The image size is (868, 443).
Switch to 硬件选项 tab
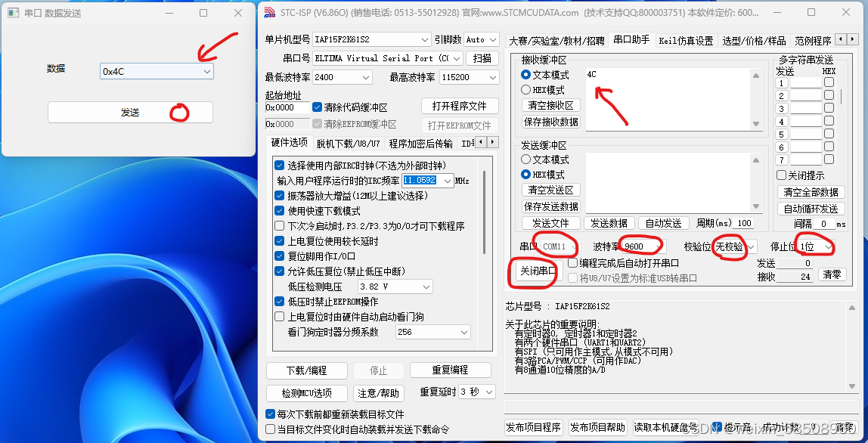click(x=289, y=143)
